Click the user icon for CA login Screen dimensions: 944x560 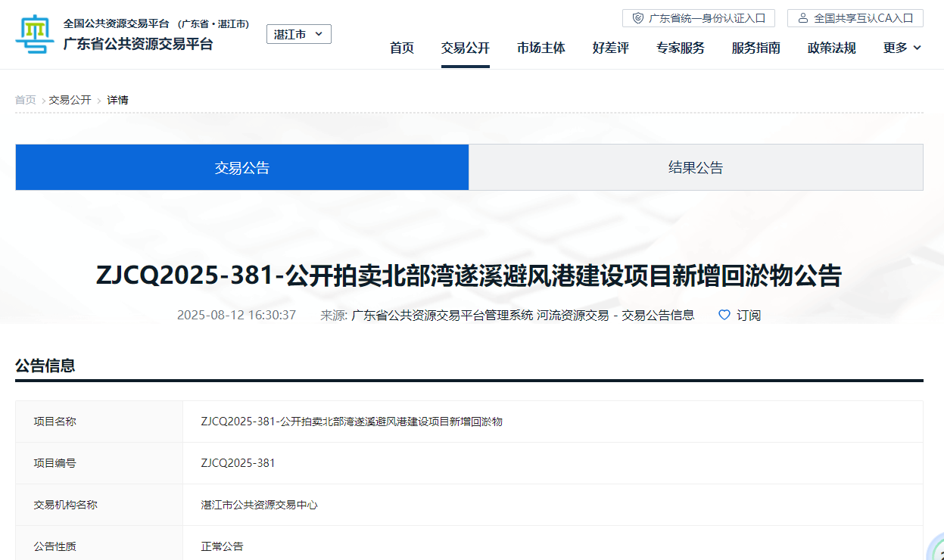pyautogui.click(x=803, y=18)
